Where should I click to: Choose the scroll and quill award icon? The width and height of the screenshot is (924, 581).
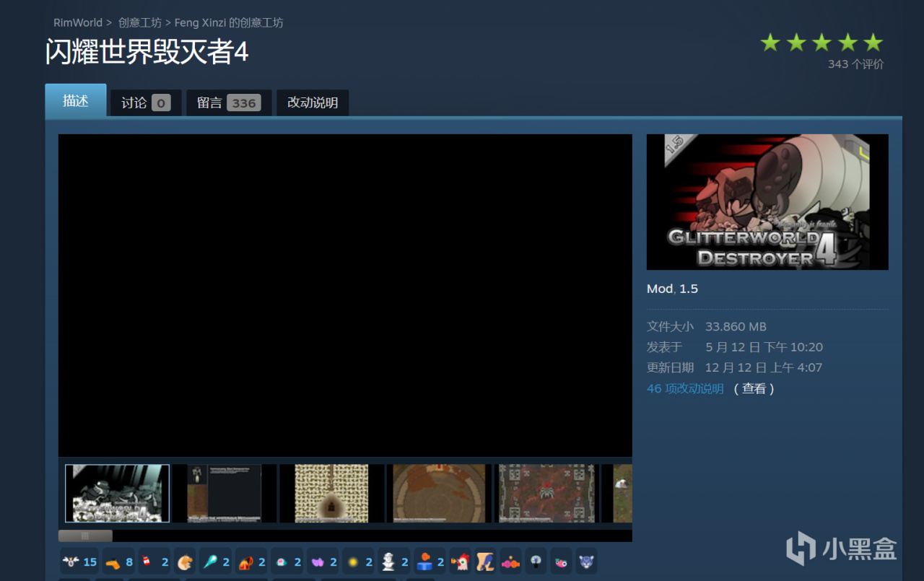(x=485, y=562)
